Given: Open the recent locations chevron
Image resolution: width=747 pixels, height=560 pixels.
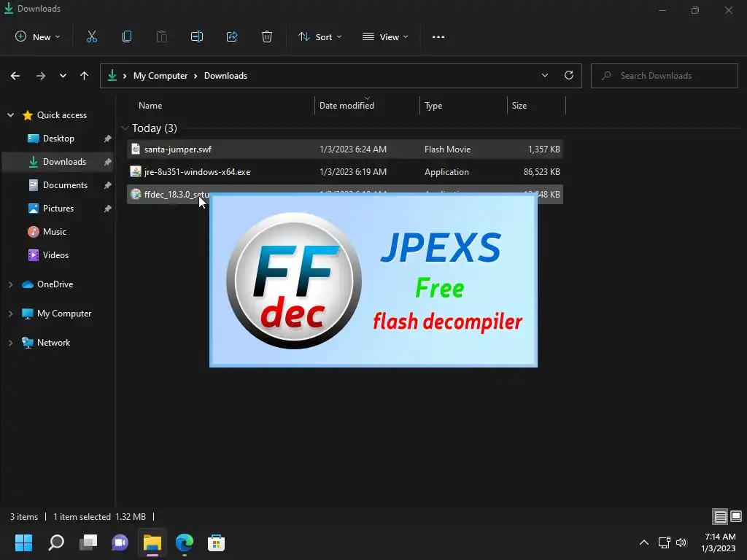Looking at the screenshot, I should click(x=63, y=76).
